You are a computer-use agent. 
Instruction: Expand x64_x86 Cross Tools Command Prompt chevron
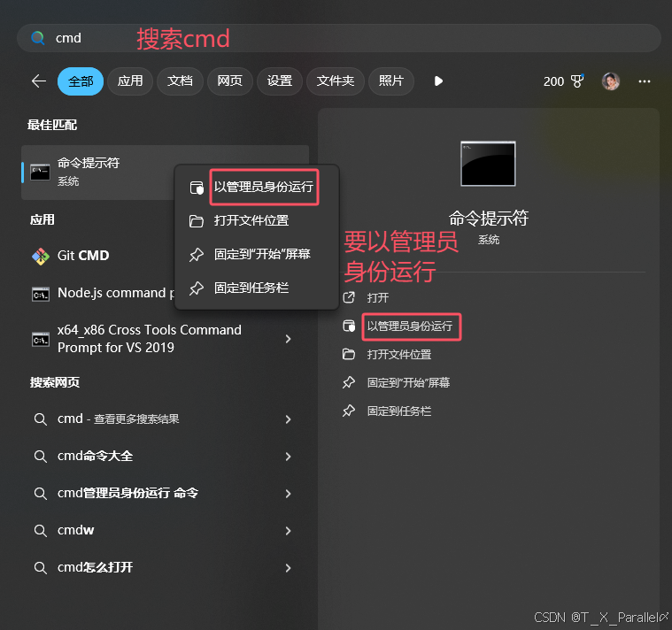[289, 339]
